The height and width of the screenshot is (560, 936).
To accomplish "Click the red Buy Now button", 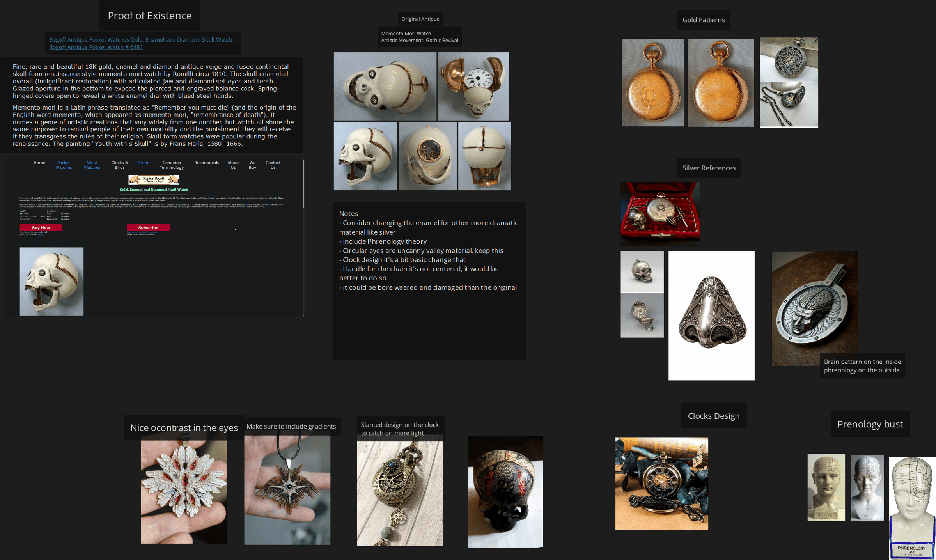I will click(x=41, y=227).
